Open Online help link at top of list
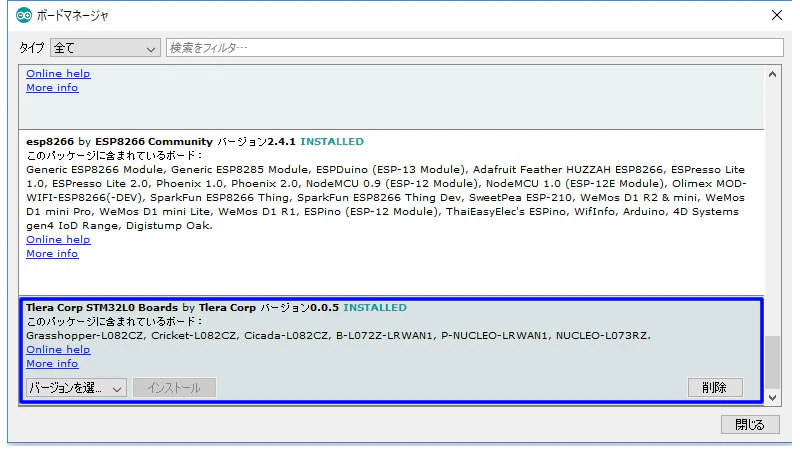Image resolution: width=800 pixels, height=450 pixels. tap(58, 73)
